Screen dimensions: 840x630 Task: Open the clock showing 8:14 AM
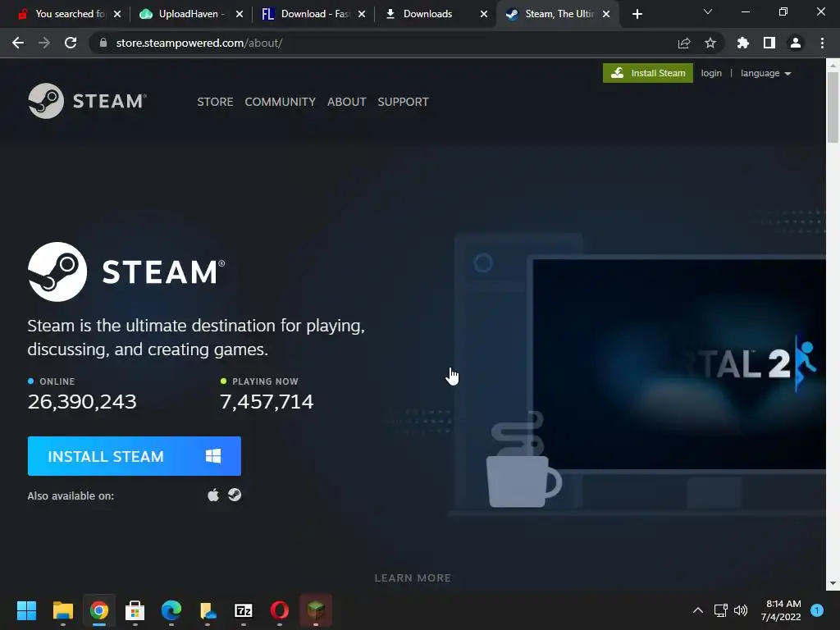(x=781, y=609)
